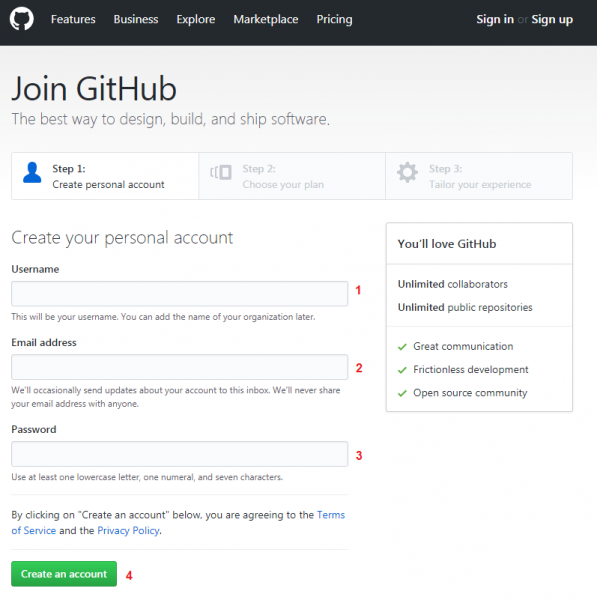The image size is (597, 600).
Task: Click the You'll love GitHub heading
Action: click(x=447, y=244)
